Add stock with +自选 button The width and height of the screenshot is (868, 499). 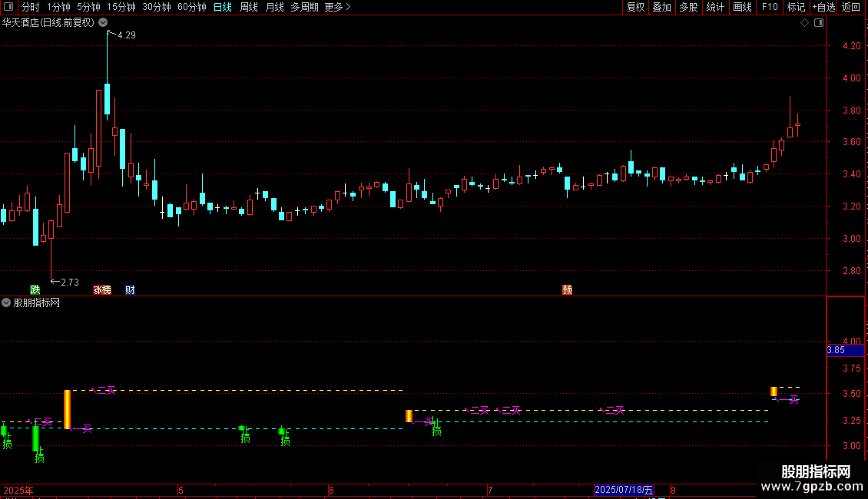click(823, 7)
